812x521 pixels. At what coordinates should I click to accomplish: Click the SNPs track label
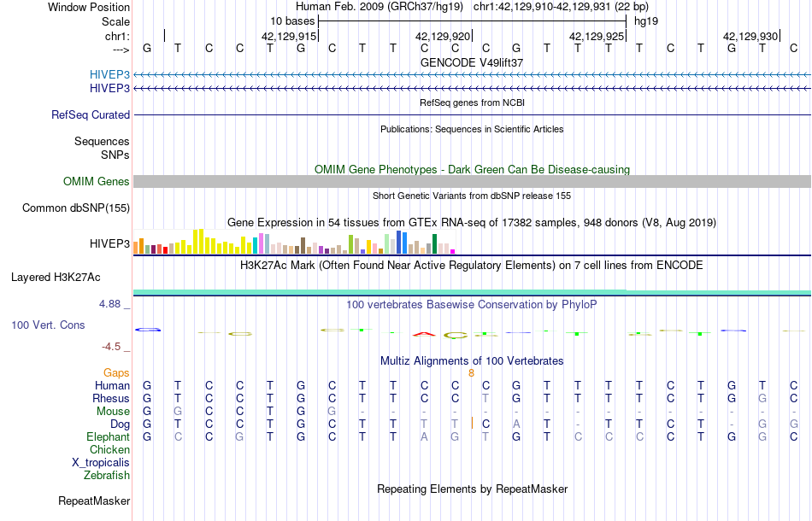pyautogui.click(x=115, y=155)
